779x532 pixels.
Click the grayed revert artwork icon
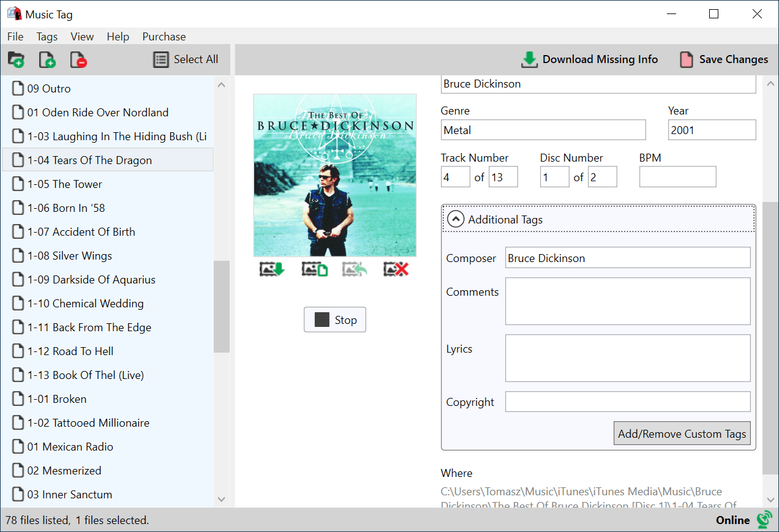pos(355,269)
